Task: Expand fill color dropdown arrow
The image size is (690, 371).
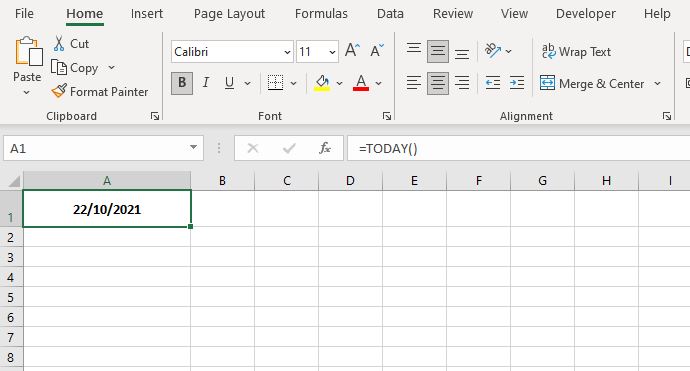Action: (x=339, y=83)
